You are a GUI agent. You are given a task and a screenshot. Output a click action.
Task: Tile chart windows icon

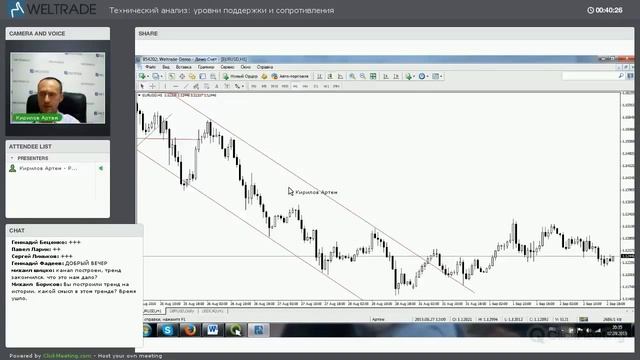click(373, 76)
